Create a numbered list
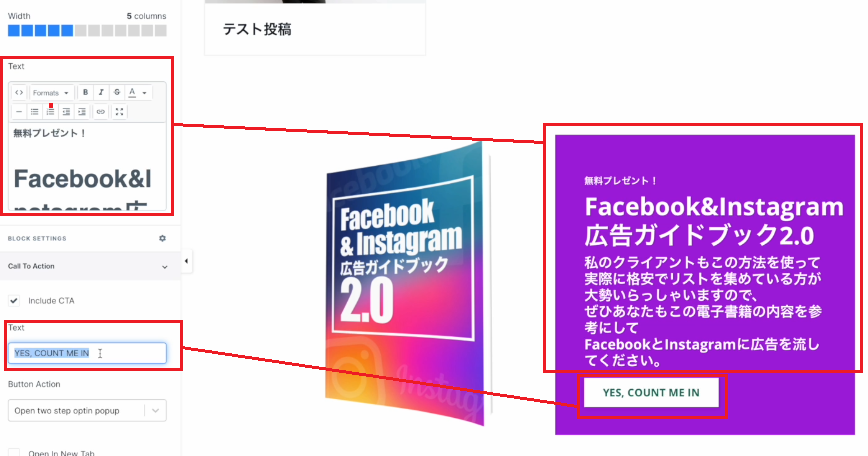This screenshot has width=868, height=456. [x=50, y=112]
